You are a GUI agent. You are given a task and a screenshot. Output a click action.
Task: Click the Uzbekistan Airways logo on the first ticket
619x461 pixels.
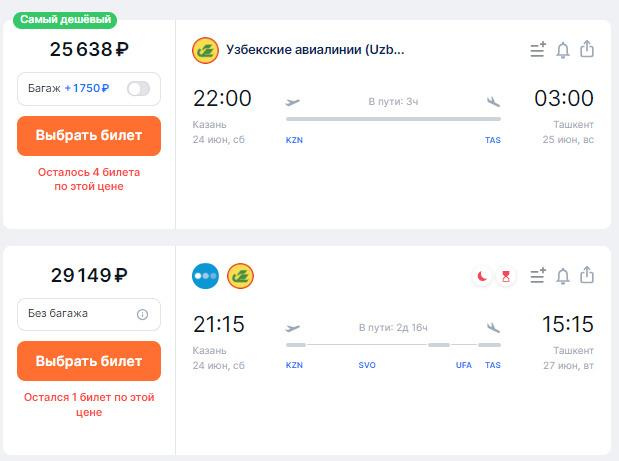[x=205, y=50]
